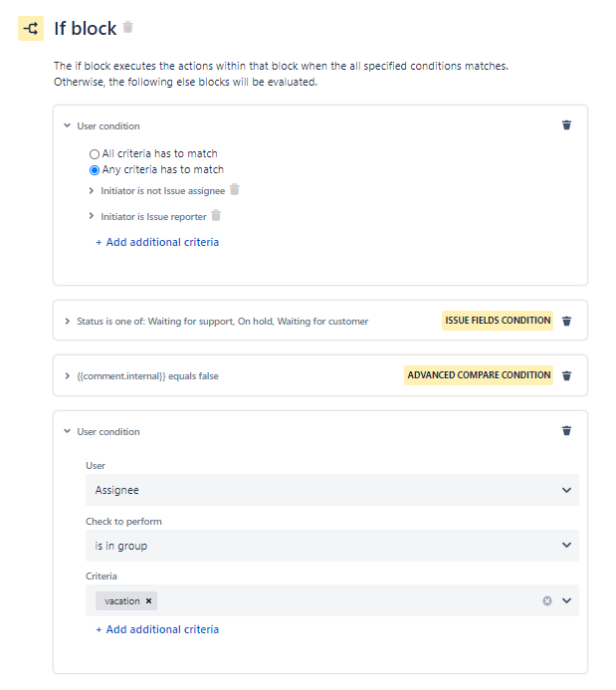Delete the second User condition card
The image size is (616, 690).
[566, 430]
